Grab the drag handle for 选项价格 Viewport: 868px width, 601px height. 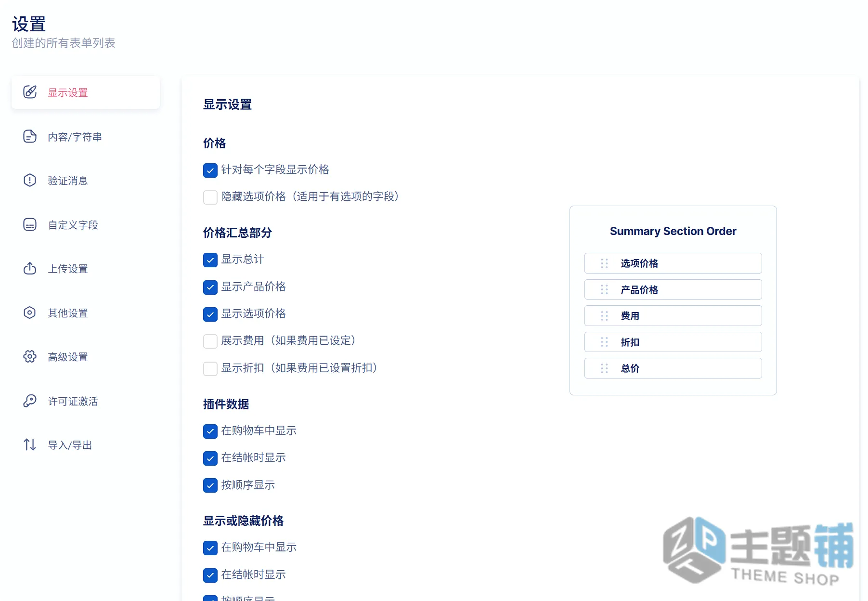click(x=604, y=263)
